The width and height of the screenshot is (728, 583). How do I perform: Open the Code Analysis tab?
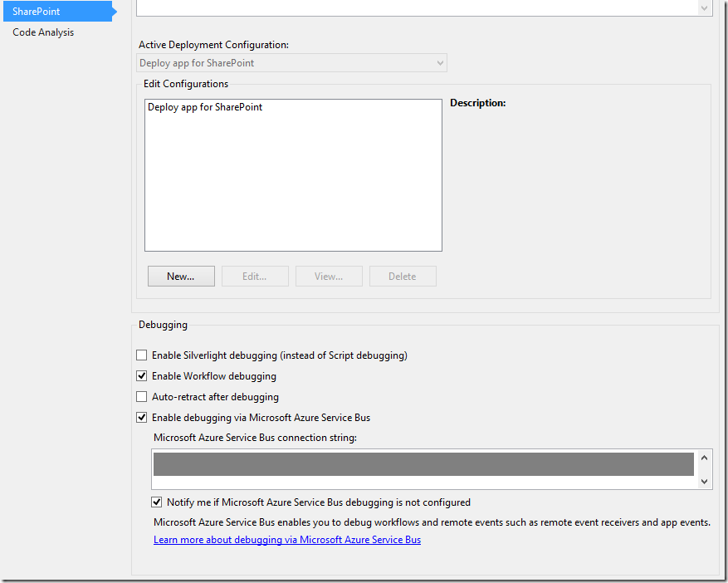click(x=43, y=32)
